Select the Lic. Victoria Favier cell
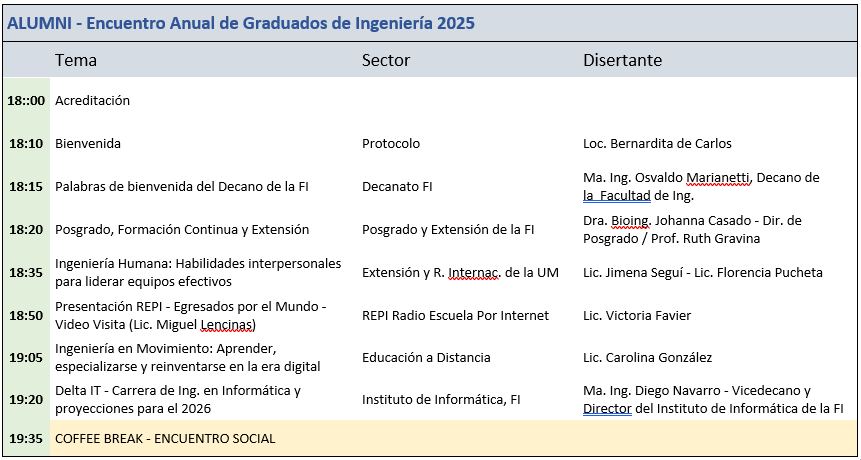The image size is (861, 460). click(x=637, y=316)
